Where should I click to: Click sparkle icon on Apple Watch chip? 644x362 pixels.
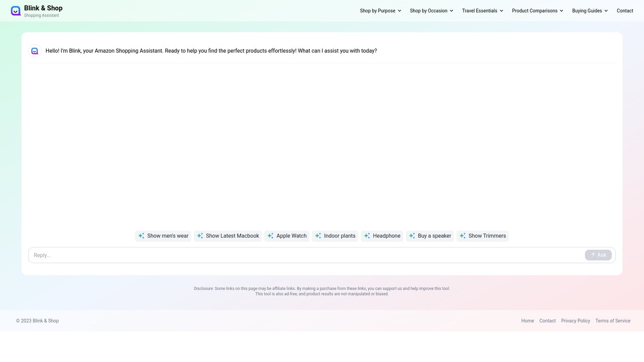(x=271, y=236)
